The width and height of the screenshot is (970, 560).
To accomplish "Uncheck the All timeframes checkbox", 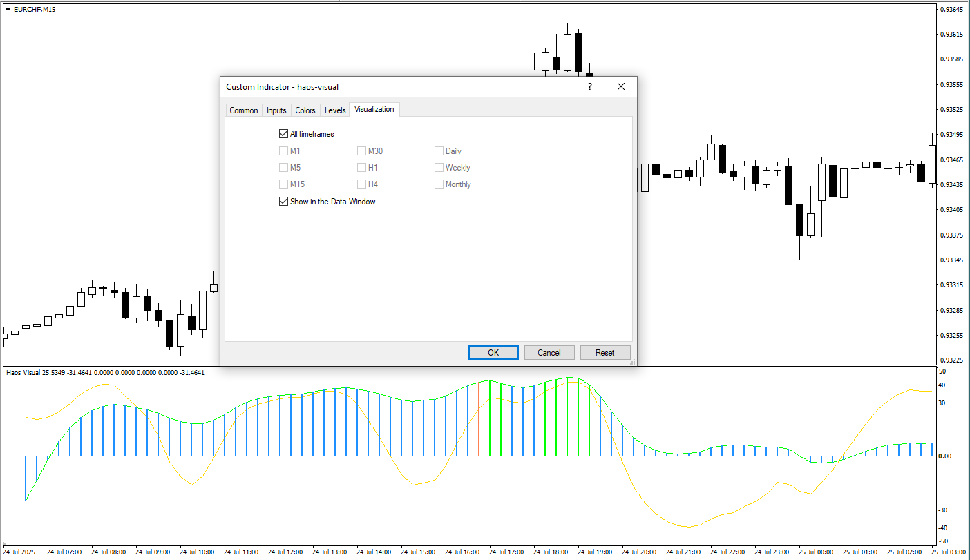I will pyautogui.click(x=283, y=134).
